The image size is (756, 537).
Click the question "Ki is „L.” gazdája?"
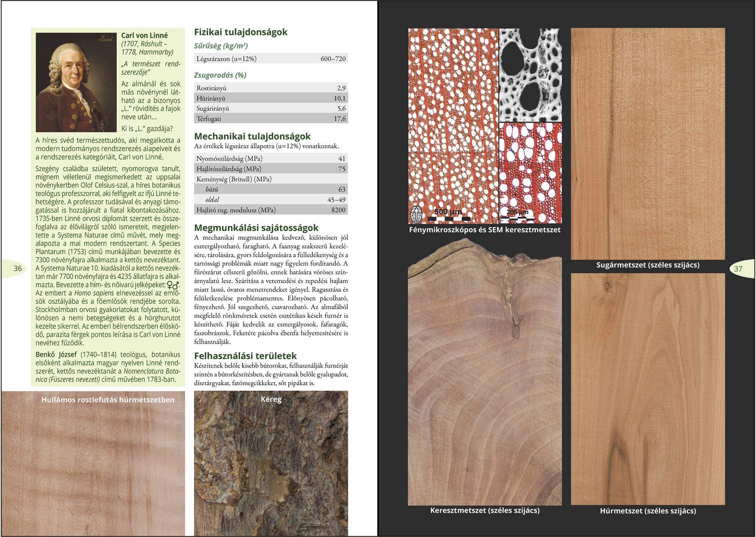click(x=147, y=128)
